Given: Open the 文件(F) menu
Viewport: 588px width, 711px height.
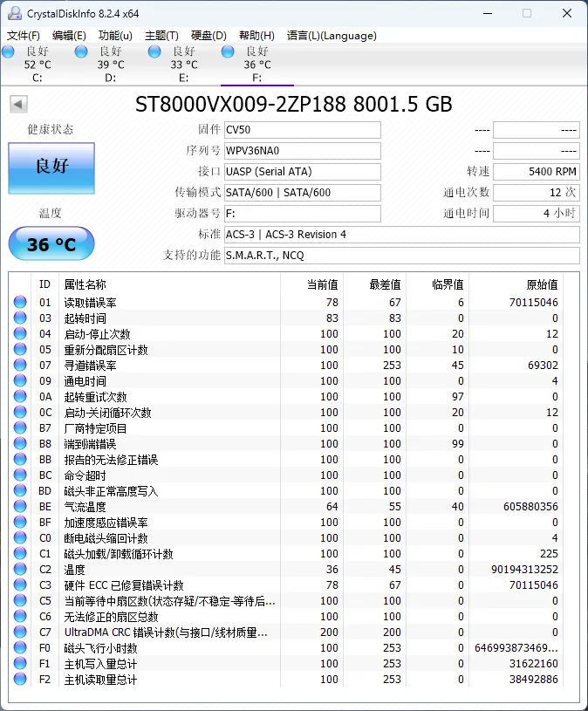Looking at the screenshot, I should 24,36.
